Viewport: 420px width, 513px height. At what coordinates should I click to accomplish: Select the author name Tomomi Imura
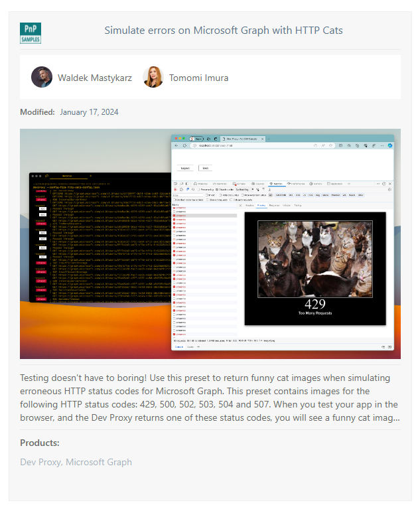pyautogui.click(x=198, y=78)
